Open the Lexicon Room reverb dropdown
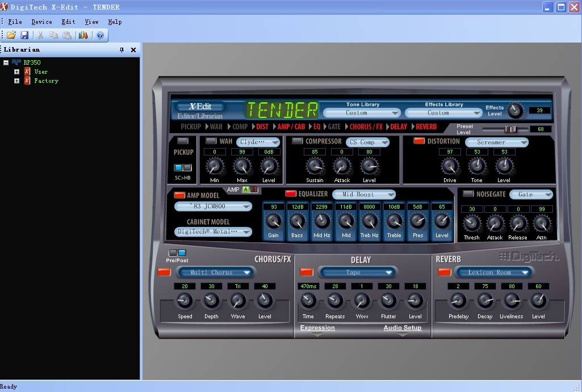The width and height of the screenshot is (582, 392). pyautogui.click(x=493, y=272)
